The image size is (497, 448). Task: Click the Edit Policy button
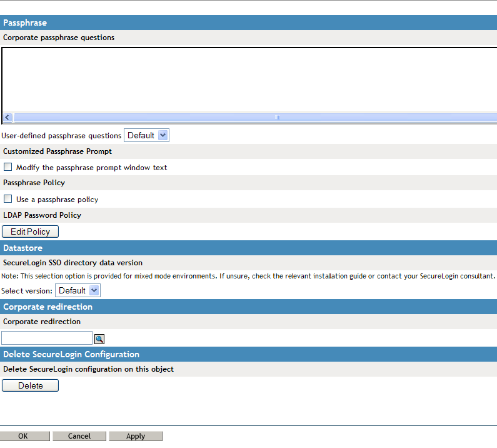(x=30, y=232)
